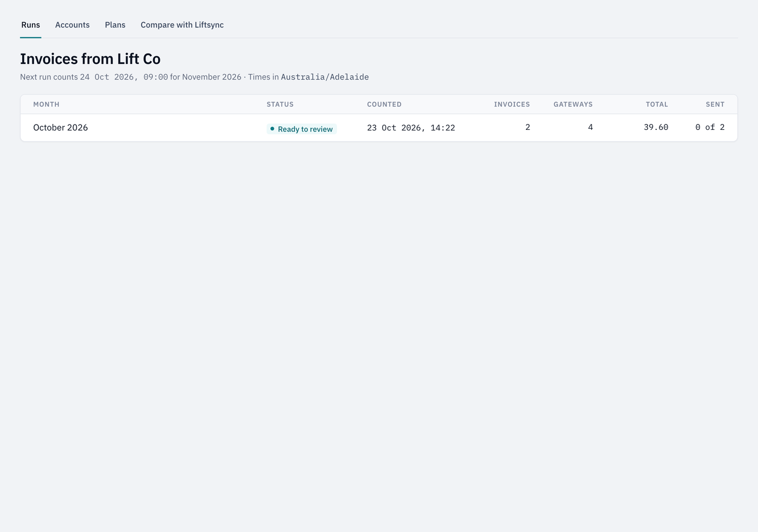Click the next run time 24 Oct 2026, 09:00
The width and height of the screenshot is (758, 532).
124,77
